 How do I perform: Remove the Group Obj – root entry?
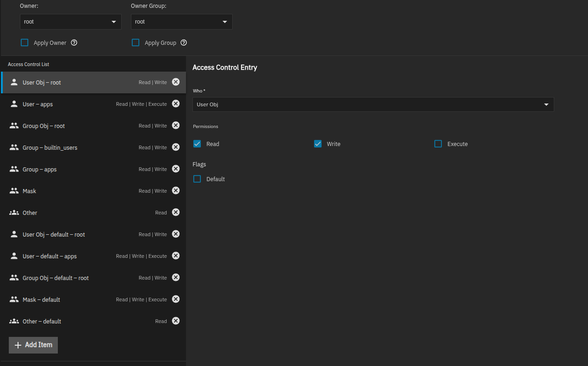[x=176, y=125]
